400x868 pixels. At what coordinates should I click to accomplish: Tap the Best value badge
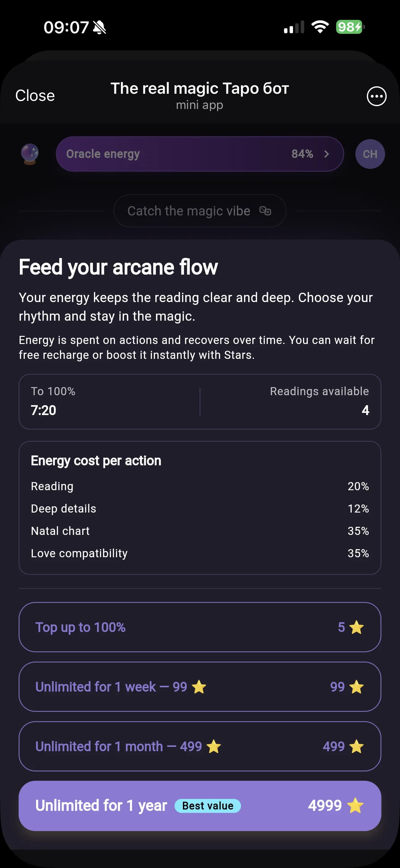tap(208, 806)
